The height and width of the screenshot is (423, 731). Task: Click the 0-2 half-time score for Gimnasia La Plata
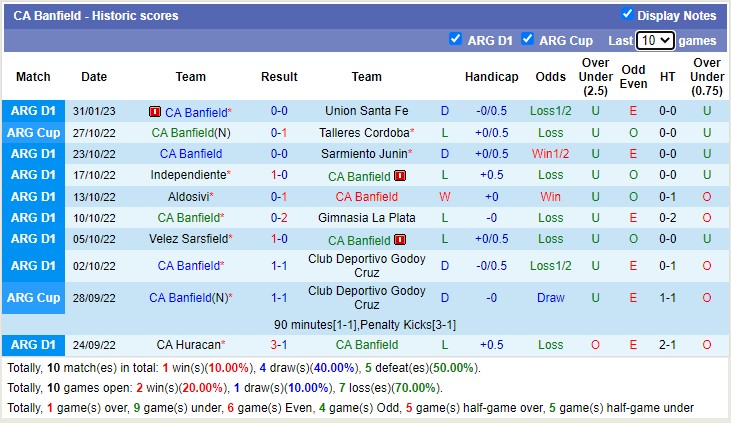point(668,218)
